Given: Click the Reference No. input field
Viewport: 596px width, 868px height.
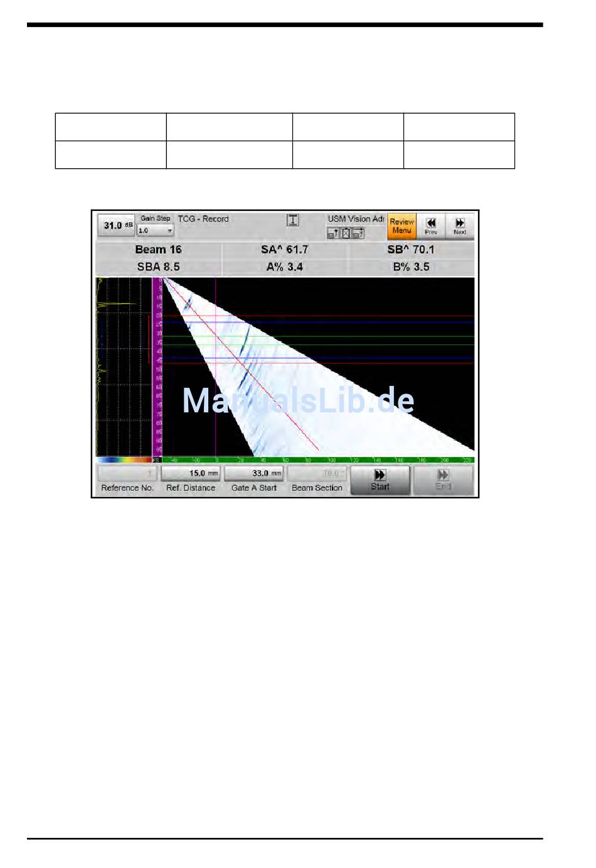Looking at the screenshot, I should point(127,473).
